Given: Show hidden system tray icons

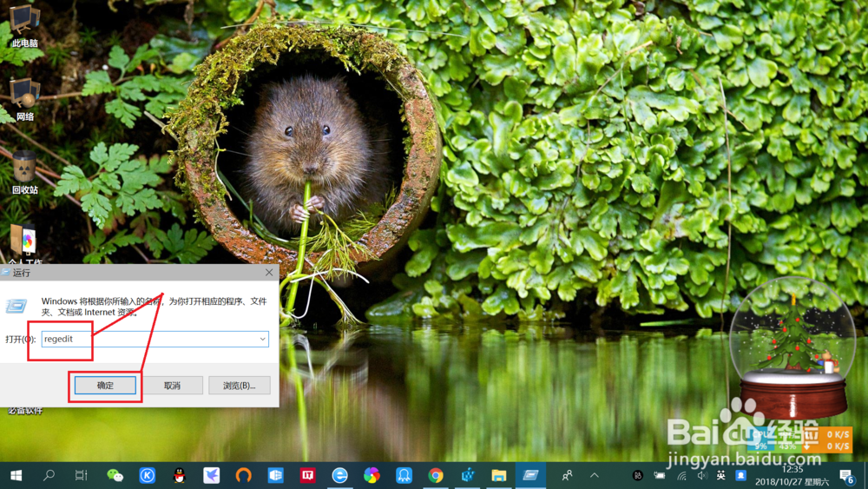Looking at the screenshot, I should pyautogui.click(x=595, y=475).
